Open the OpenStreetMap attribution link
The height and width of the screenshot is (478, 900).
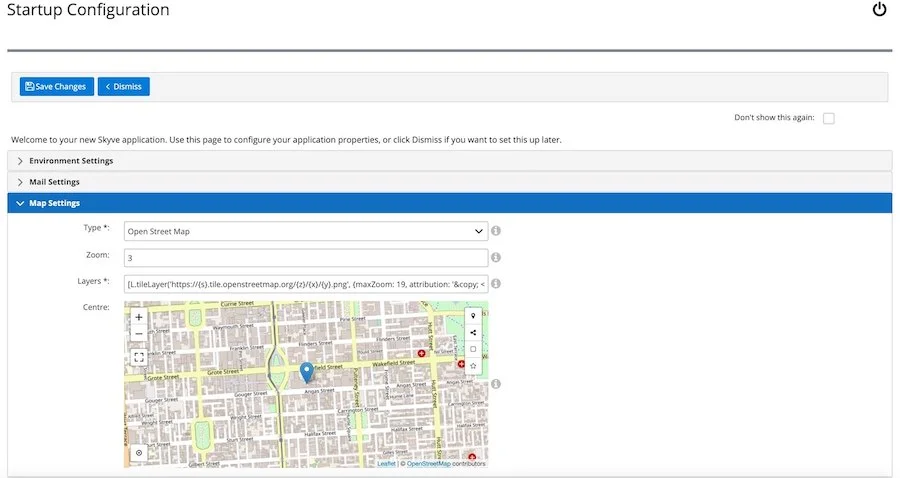coord(429,464)
